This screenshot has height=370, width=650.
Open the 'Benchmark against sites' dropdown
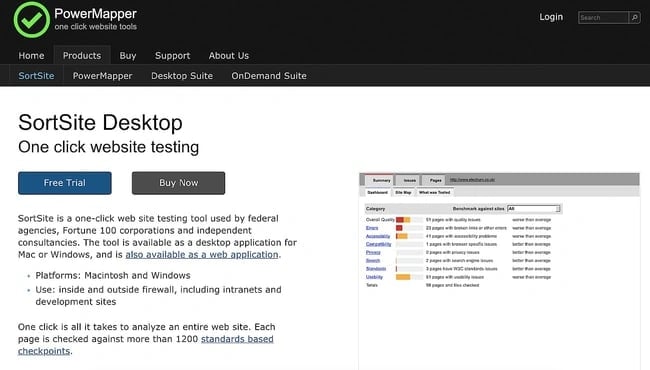click(x=534, y=208)
